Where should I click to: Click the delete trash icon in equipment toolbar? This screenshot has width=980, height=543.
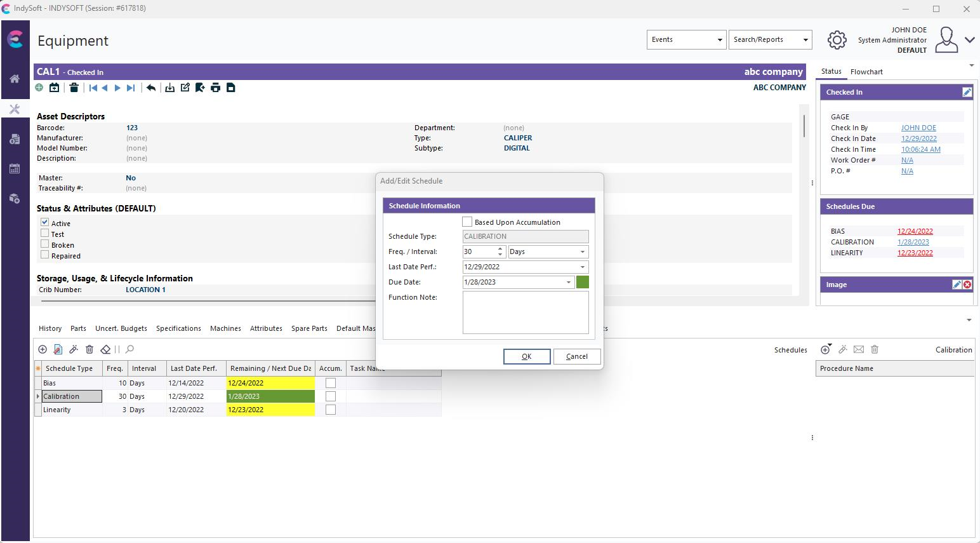coord(74,88)
